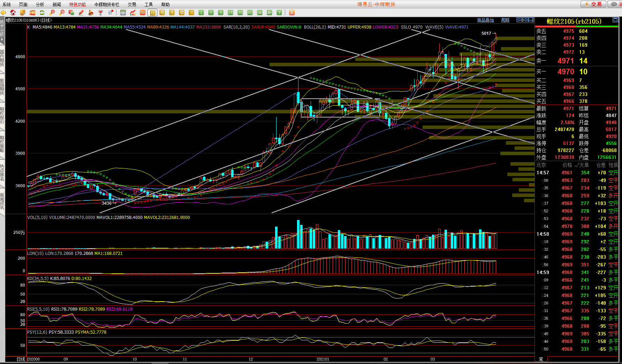Image resolution: width=622 pixels, height=364 pixels.
Task: Click the green refresh arrows icon
Action: [42, 13]
